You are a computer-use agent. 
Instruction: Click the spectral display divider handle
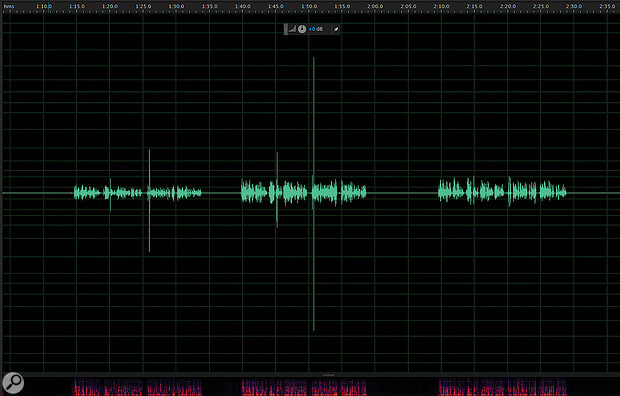pos(329,375)
